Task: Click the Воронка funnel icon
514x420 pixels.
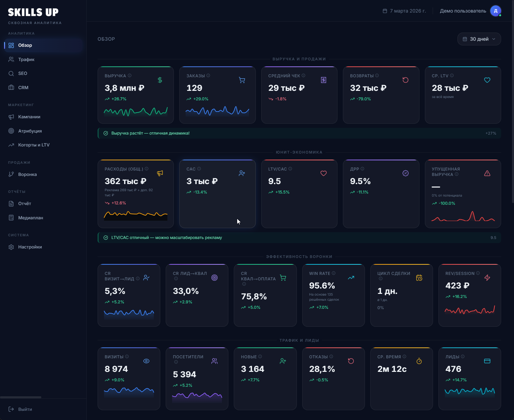Action: (11, 174)
